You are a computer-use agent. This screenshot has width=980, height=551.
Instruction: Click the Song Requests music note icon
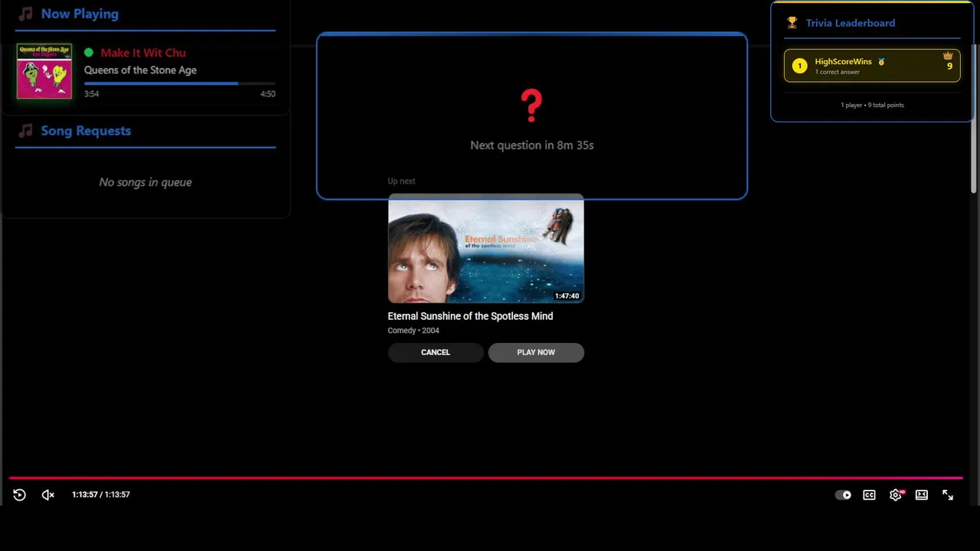point(26,131)
